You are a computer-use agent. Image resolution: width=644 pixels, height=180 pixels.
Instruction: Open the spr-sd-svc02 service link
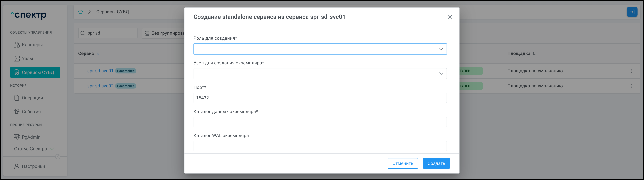click(x=100, y=86)
